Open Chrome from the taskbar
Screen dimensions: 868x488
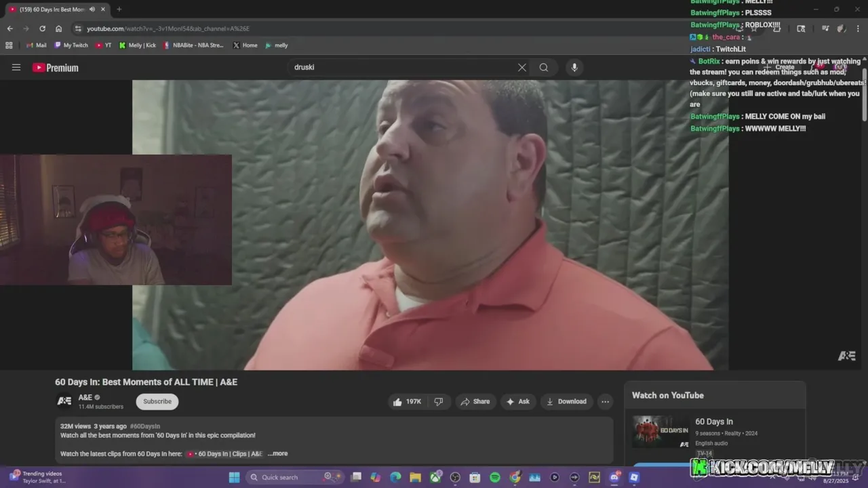point(515,477)
